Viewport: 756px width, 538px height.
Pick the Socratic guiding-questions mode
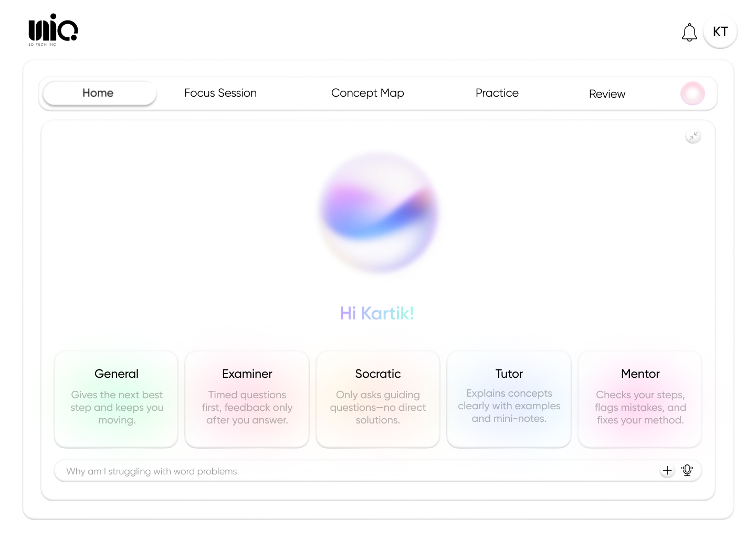pyautogui.click(x=377, y=399)
